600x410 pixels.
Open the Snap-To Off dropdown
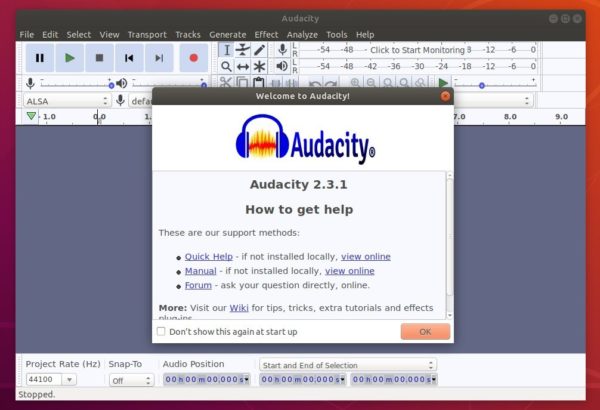132,381
